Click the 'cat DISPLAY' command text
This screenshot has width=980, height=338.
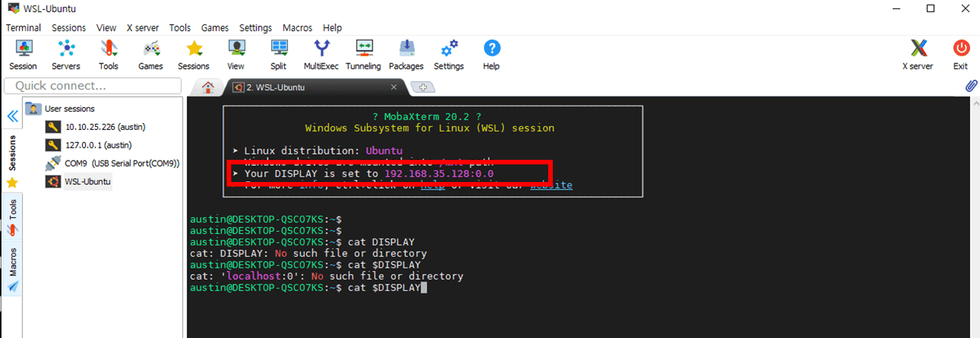[381, 242]
